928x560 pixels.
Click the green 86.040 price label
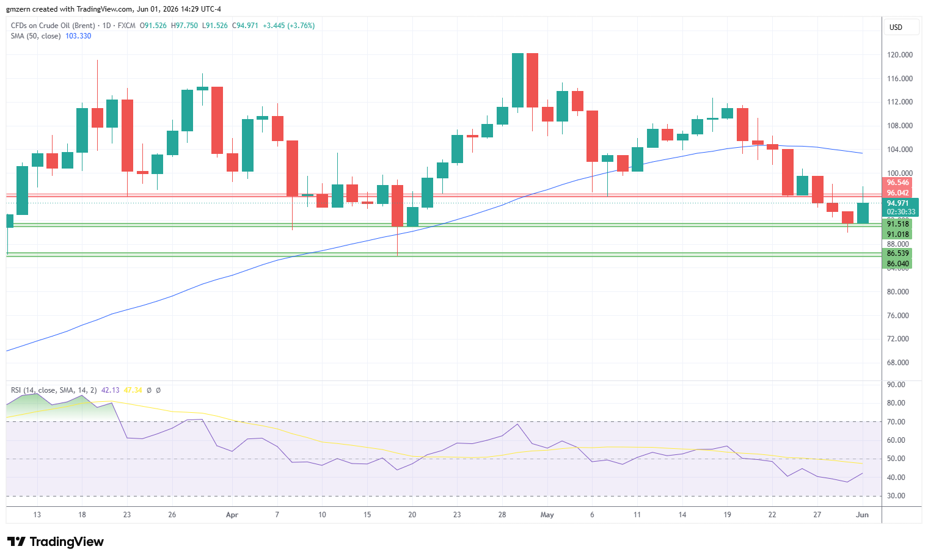coord(897,264)
